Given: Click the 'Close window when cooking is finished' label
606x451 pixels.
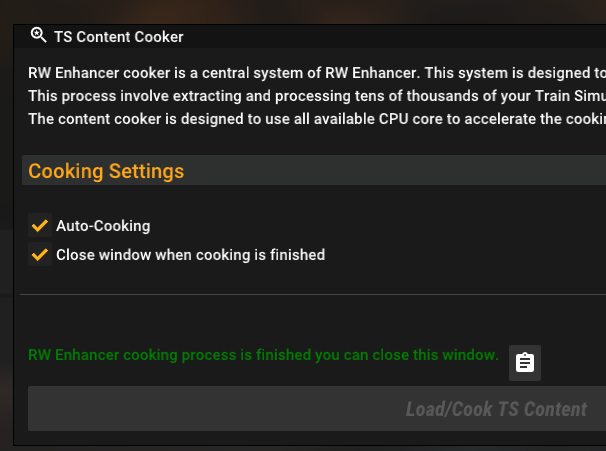Looking at the screenshot, I should point(190,255).
